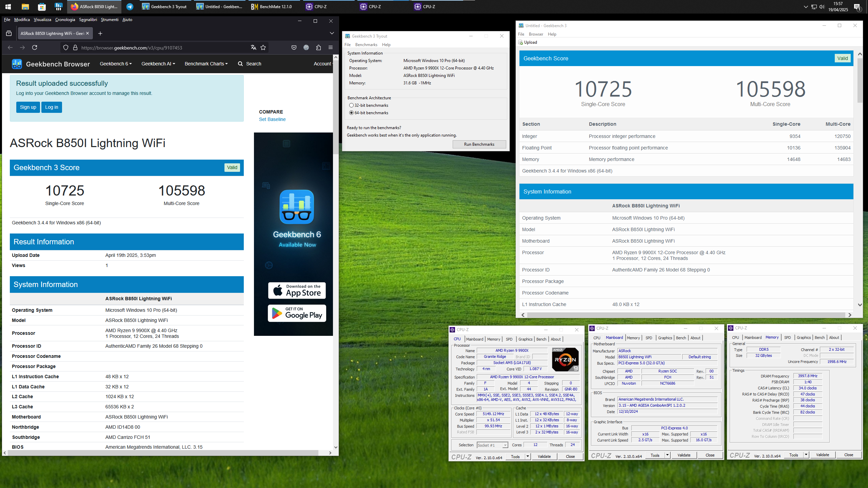Open the Firefox Pocket save icon

(x=294, y=47)
